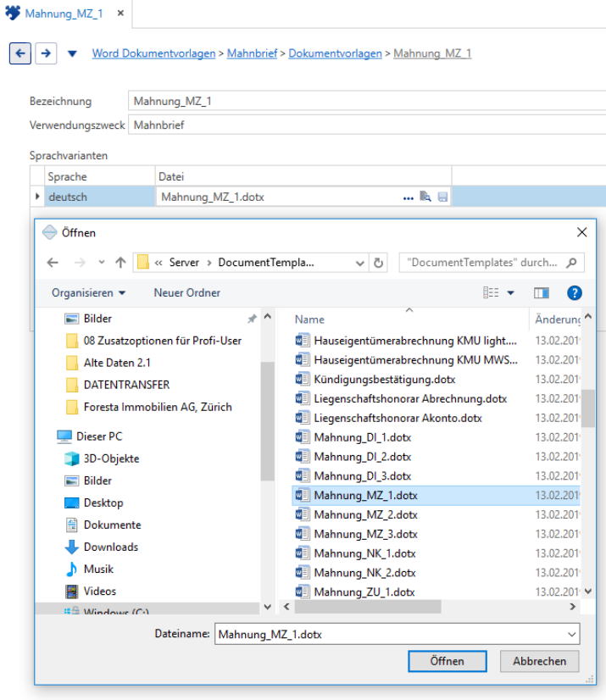
Task: Click the forward navigation arrow button
Action: click(x=46, y=53)
